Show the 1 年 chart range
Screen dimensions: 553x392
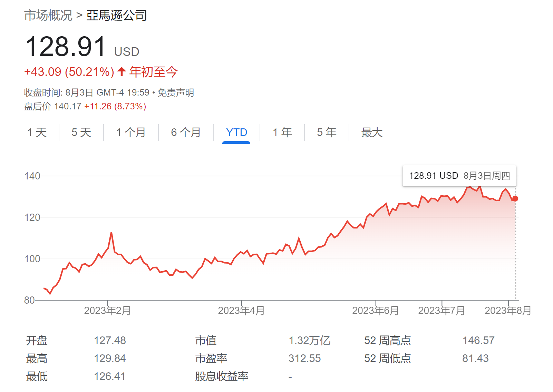click(x=282, y=133)
